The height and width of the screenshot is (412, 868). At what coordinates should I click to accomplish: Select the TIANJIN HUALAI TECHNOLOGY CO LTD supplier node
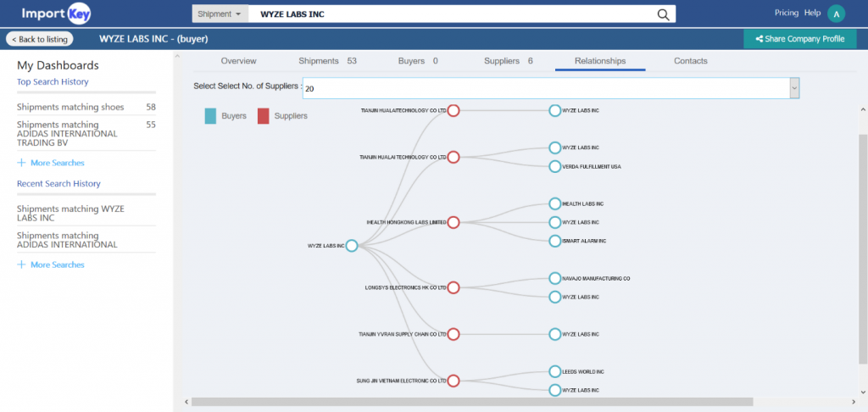click(x=453, y=158)
